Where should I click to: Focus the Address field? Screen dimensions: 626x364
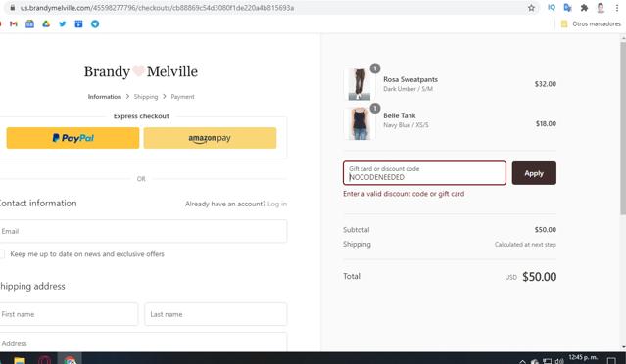pyautogui.click(x=143, y=342)
